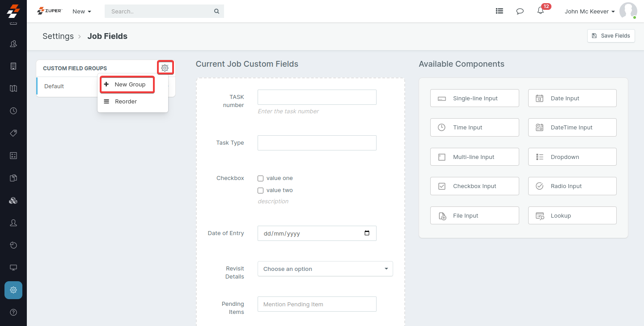This screenshot has width=644, height=326.
Task: Open the map icon in sidebar
Action: tap(13, 88)
